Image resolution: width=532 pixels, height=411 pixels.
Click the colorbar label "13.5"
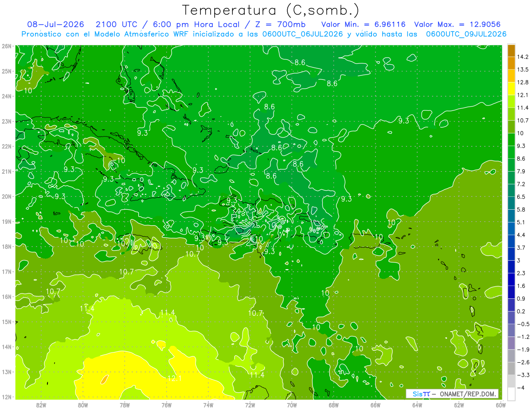[x=523, y=70]
